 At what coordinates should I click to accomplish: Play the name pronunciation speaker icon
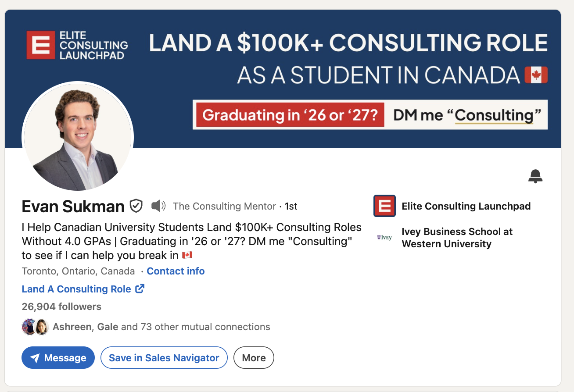(158, 206)
